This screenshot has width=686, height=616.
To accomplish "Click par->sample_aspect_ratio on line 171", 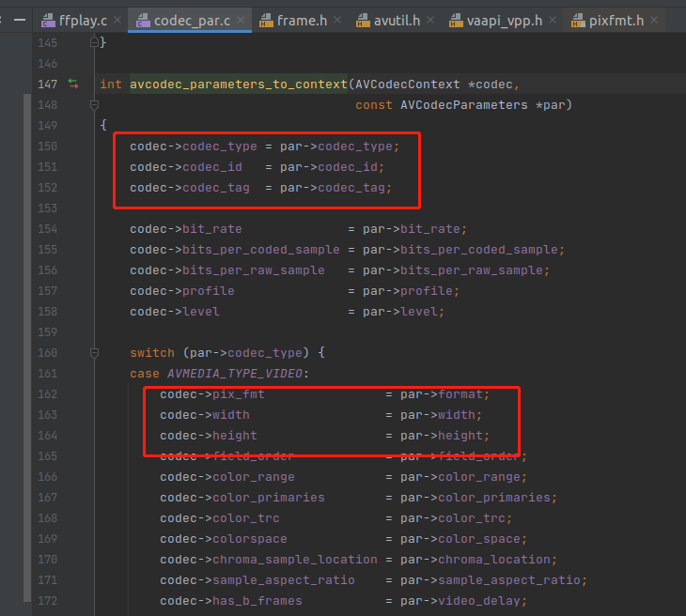I will coord(491,580).
